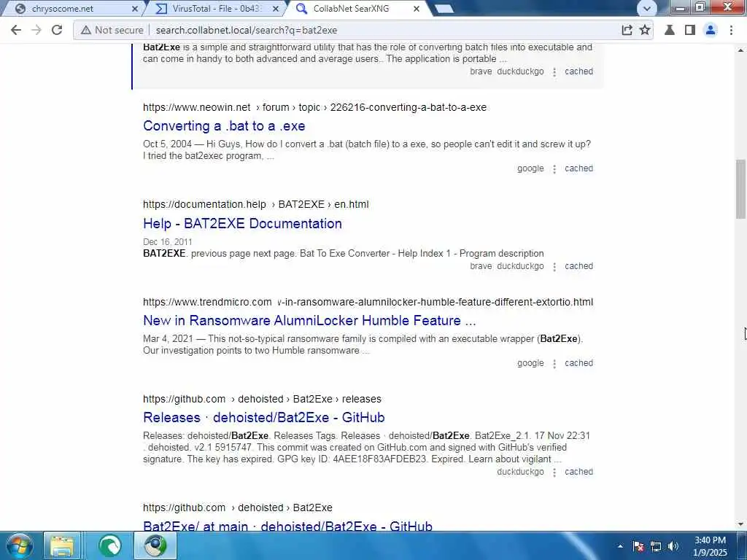Open cached link of the top Bat2Exe result
Viewport: 747px width, 560px height.
pyautogui.click(x=578, y=71)
